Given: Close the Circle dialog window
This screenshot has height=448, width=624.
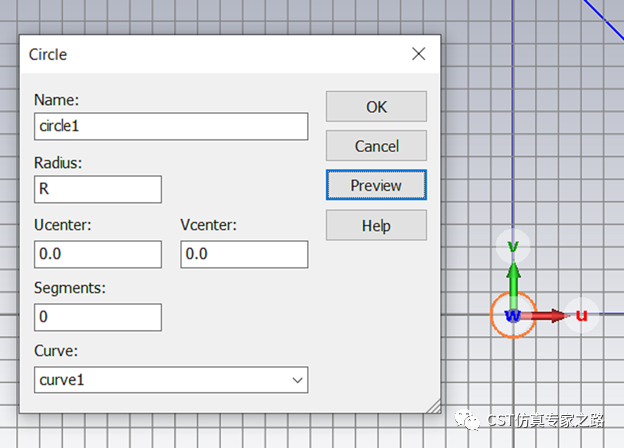Looking at the screenshot, I should point(418,54).
